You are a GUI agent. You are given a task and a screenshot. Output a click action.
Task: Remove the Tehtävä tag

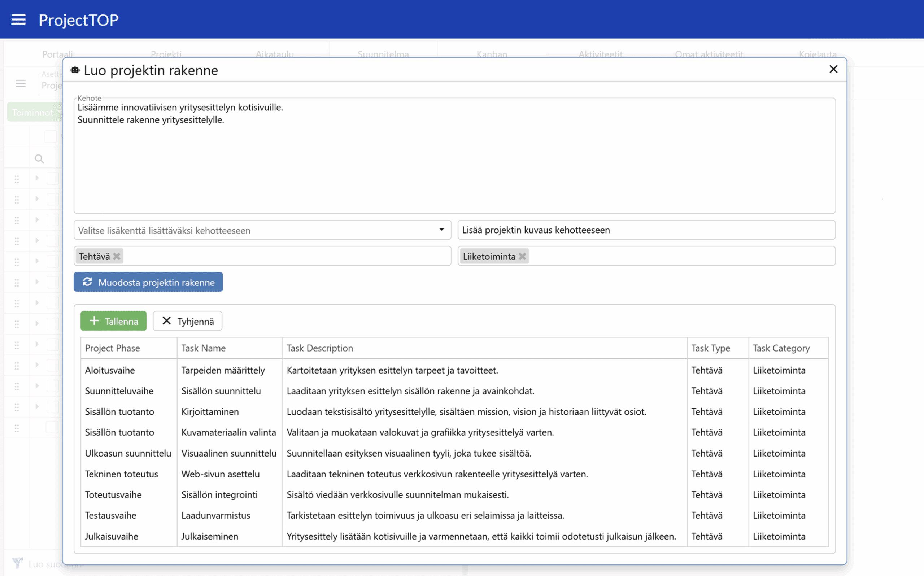(x=117, y=256)
